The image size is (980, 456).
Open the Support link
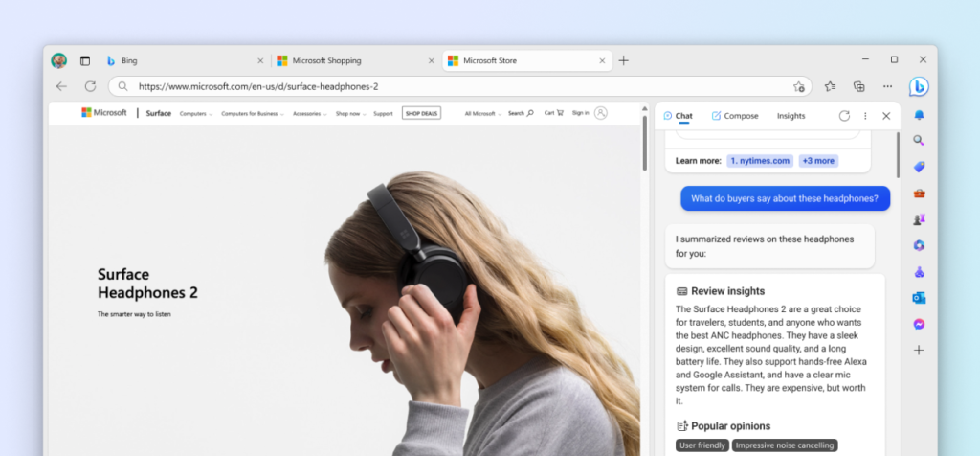(383, 114)
